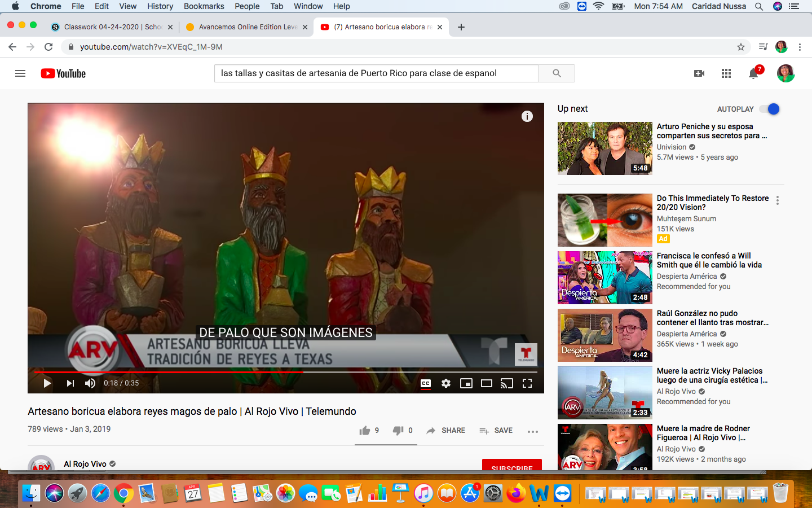Like the video with thumbs up

pos(365,431)
